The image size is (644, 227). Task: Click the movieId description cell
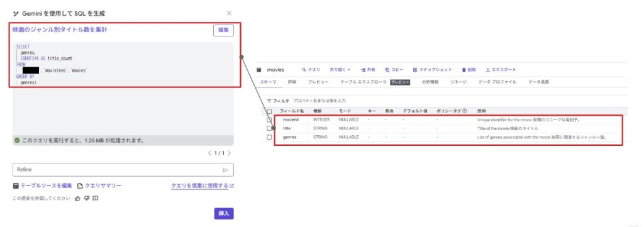click(528, 120)
